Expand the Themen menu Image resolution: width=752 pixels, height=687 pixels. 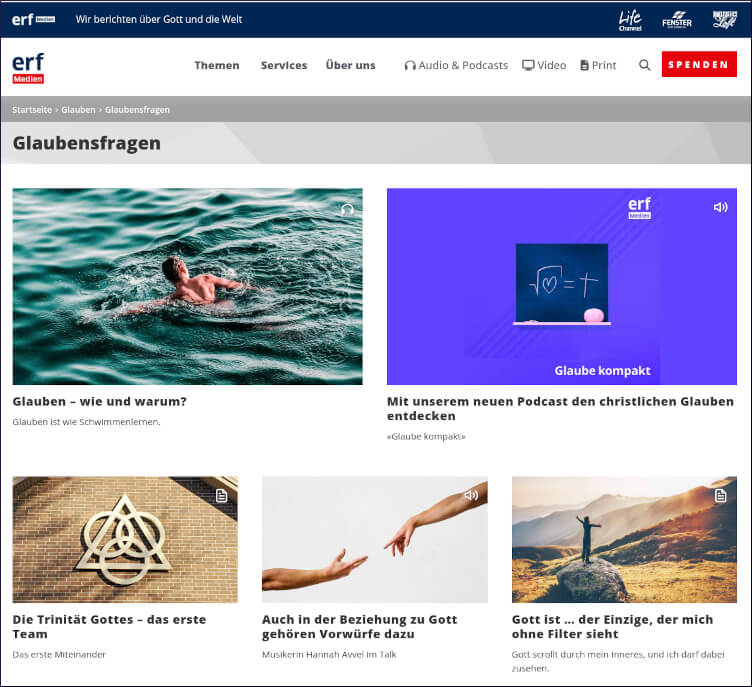[x=217, y=65]
